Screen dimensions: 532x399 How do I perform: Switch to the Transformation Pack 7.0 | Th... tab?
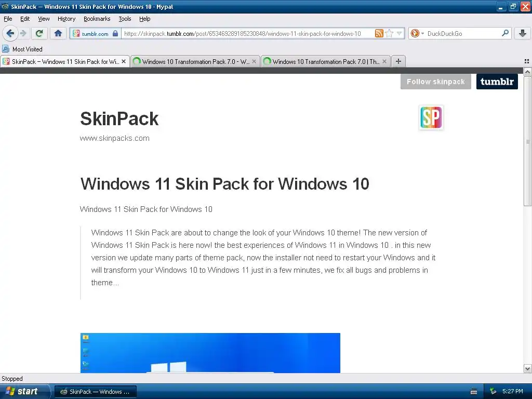[325, 61]
